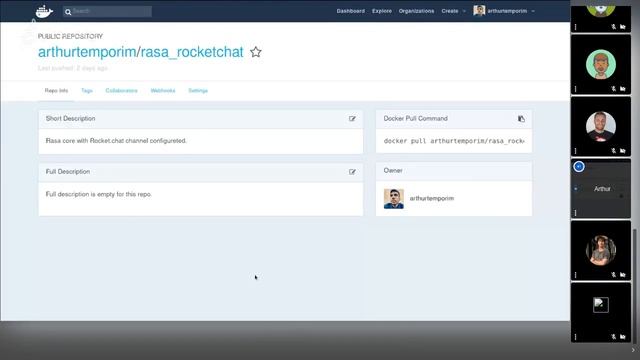The width and height of the screenshot is (640, 360).
Task: Star the rasa_rocketchat repository
Action: point(256,52)
